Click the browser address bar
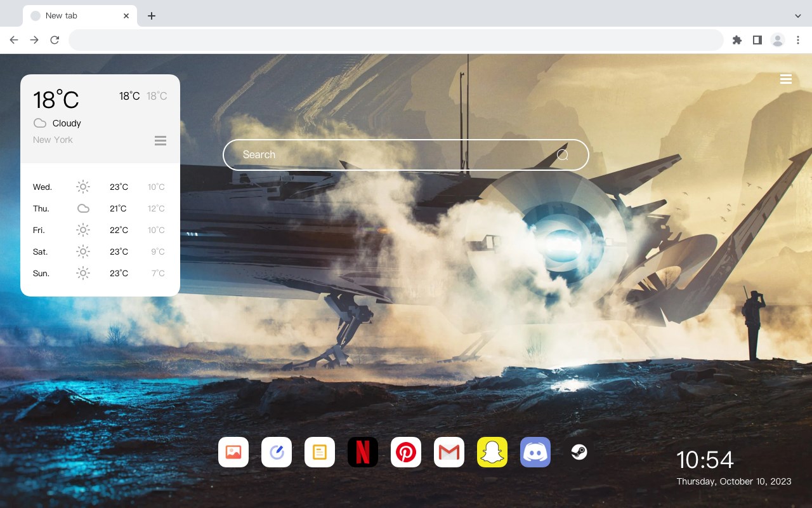 (396, 40)
